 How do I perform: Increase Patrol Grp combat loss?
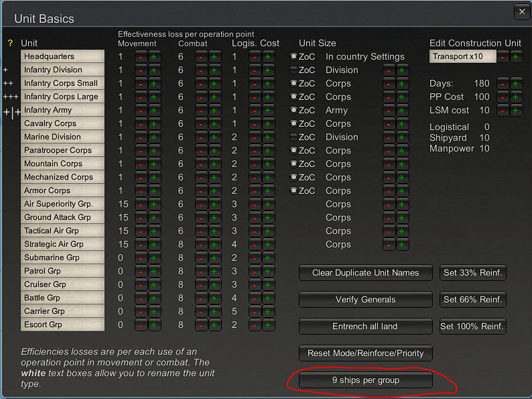[x=214, y=272]
